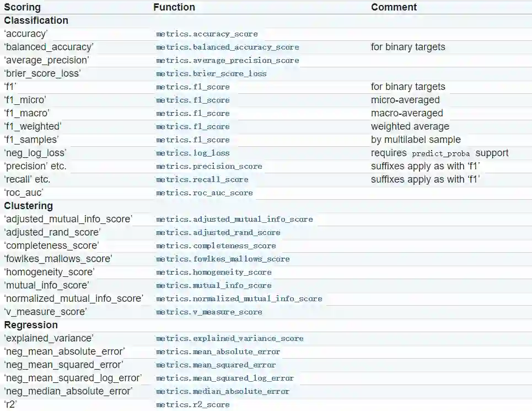Click the metrics.balanced_accuracy_score link
532x411 pixels.
click(x=227, y=47)
